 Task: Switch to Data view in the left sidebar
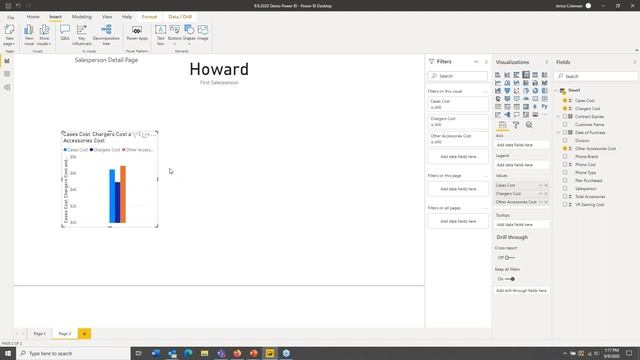(x=7, y=74)
